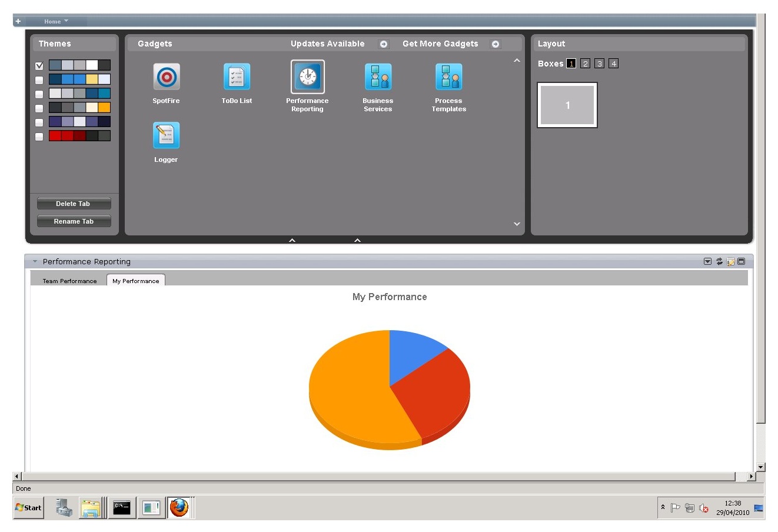The height and width of the screenshot is (532, 778).
Task: Click the show desktop tray icon
Action: click(x=759, y=508)
